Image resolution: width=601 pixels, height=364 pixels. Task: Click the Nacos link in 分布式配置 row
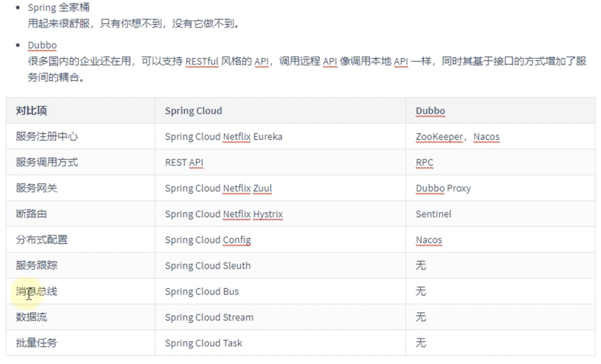tap(429, 239)
